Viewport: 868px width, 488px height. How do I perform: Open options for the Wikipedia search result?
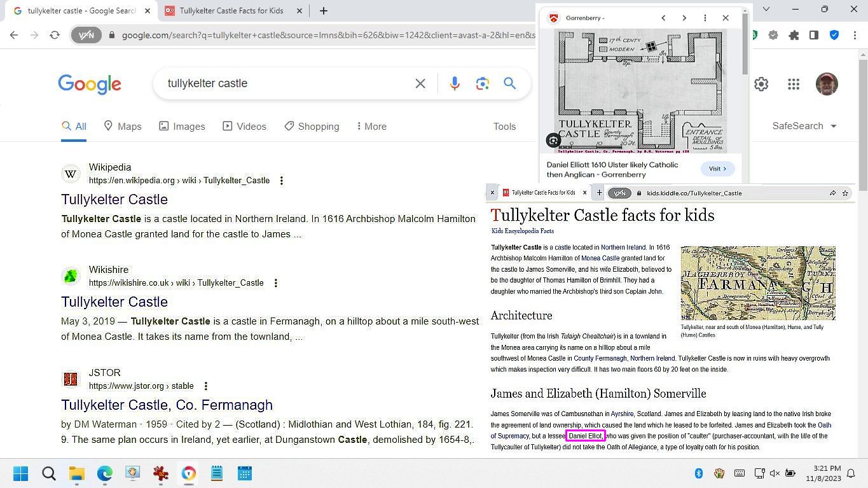tap(281, 181)
